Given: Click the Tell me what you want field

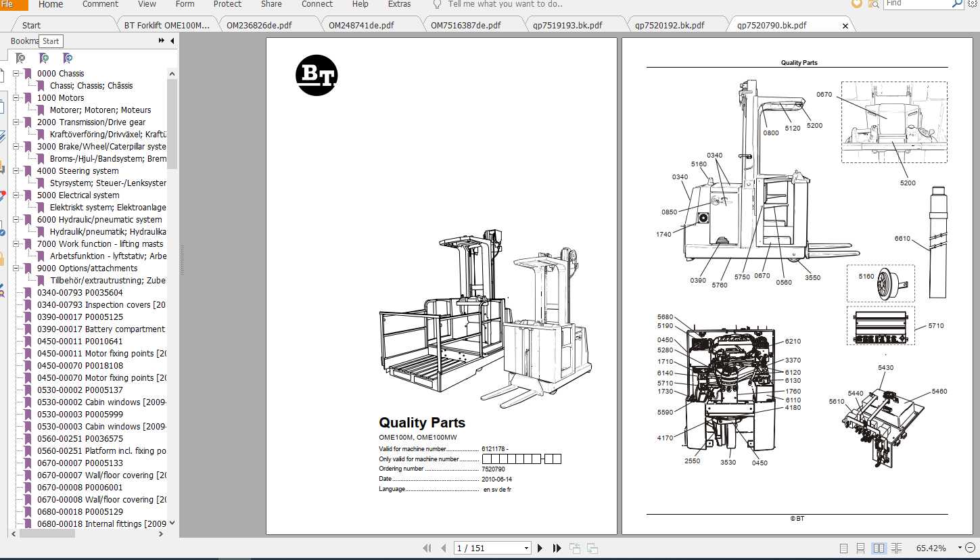Looking at the screenshot, I should pyautogui.click(x=505, y=4).
